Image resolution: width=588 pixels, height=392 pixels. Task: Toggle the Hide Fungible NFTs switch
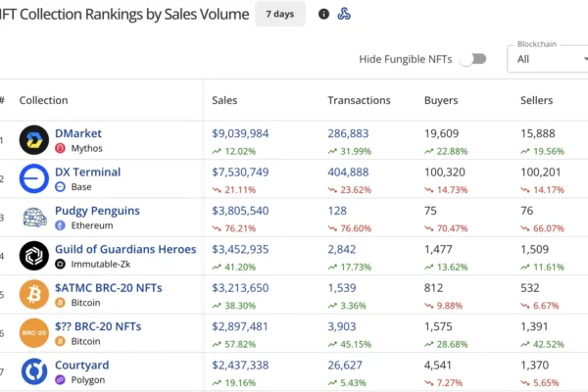pos(473,59)
